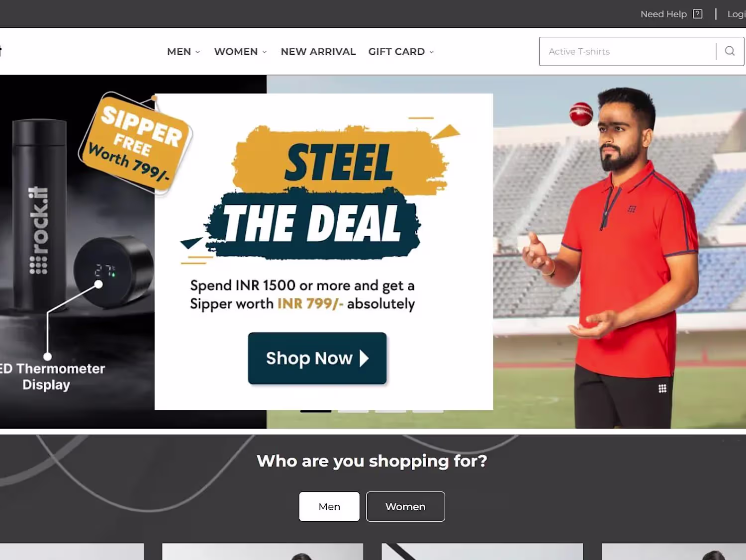This screenshot has width=746, height=560.
Task: Open the Login link in top bar
Action: pyautogui.click(x=737, y=14)
